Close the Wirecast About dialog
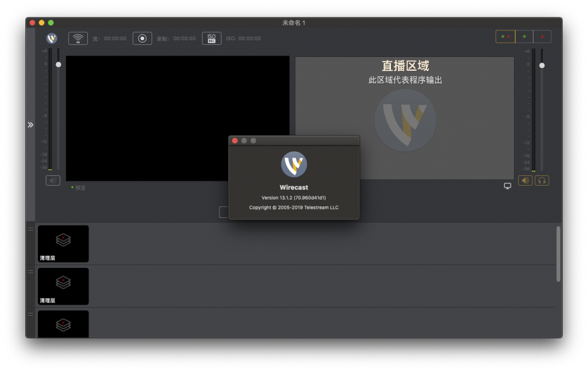This screenshot has height=372, width=588. [235, 140]
